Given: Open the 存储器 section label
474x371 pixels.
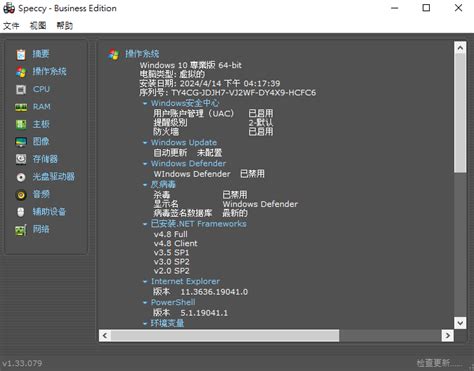Looking at the screenshot, I should 45,159.
